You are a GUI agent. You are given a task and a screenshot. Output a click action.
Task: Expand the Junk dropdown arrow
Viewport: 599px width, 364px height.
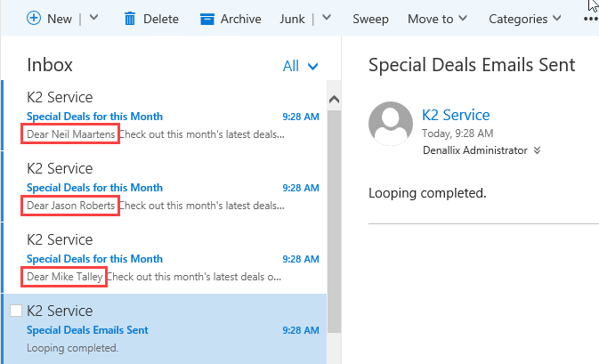pos(327,18)
